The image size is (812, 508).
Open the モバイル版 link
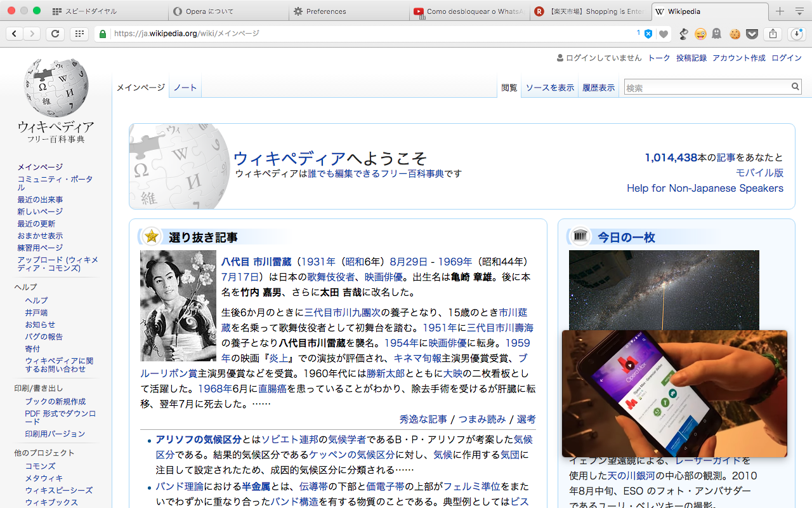[x=759, y=173]
